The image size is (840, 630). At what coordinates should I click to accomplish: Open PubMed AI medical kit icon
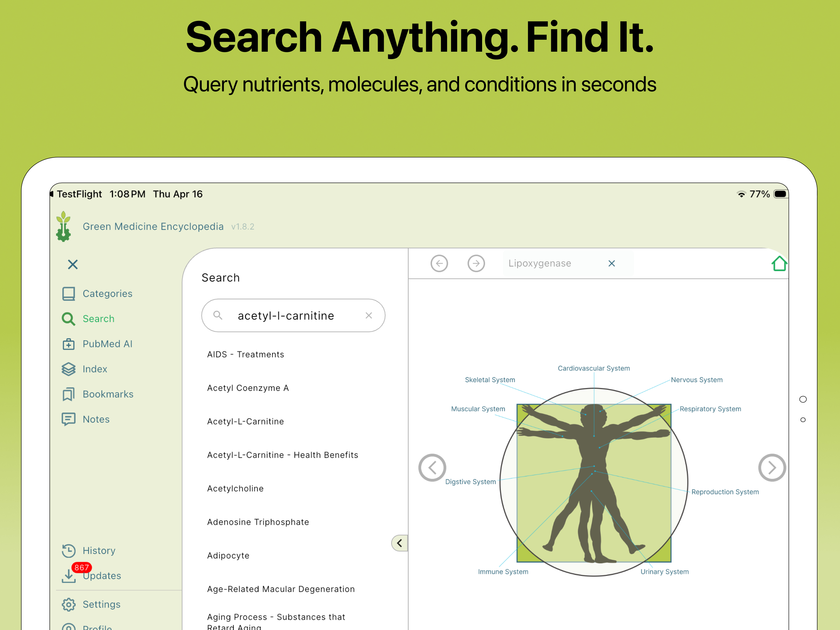pyautogui.click(x=68, y=344)
